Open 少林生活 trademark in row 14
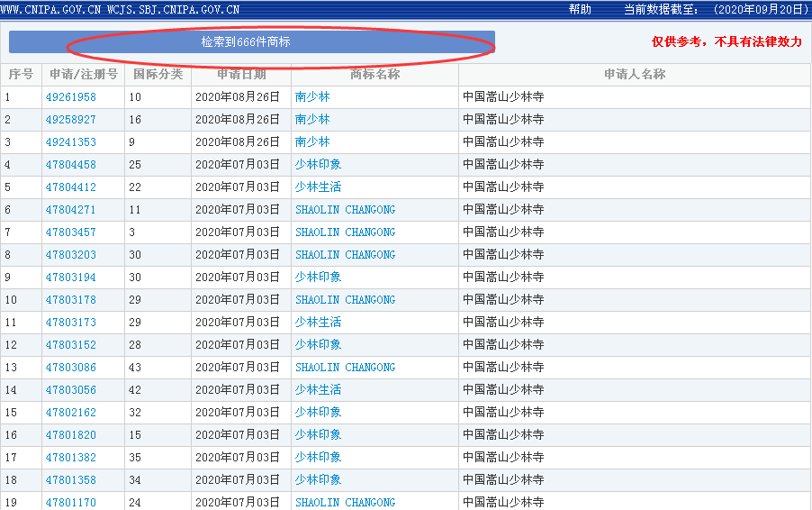Image resolution: width=812 pixels, height=510 pixels. [x=318, y=390]
